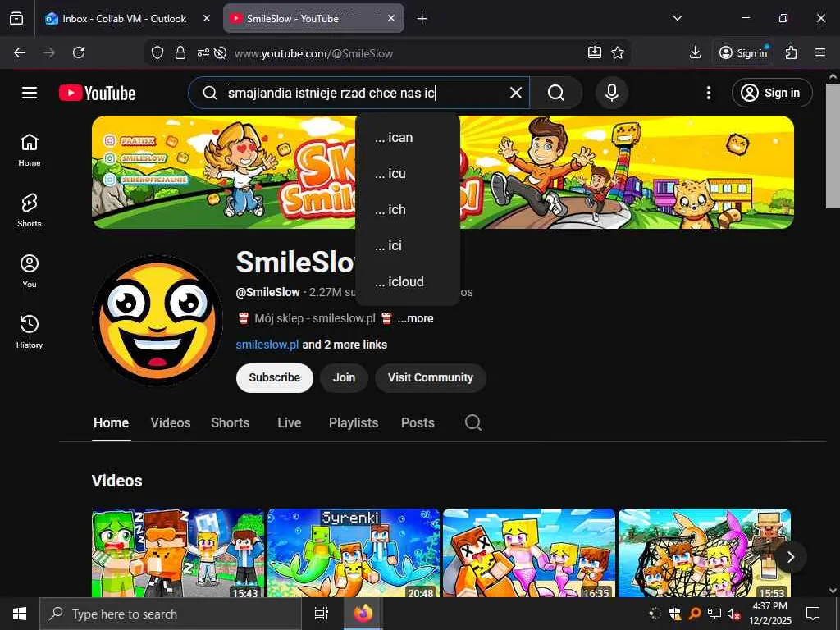Open the Windows notification center

813,614
